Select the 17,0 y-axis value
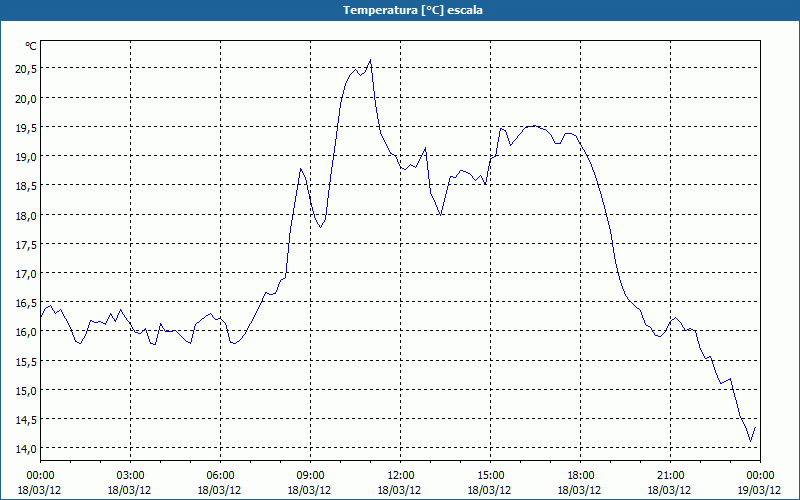The image size is (800, 500). tap(26, 274)
